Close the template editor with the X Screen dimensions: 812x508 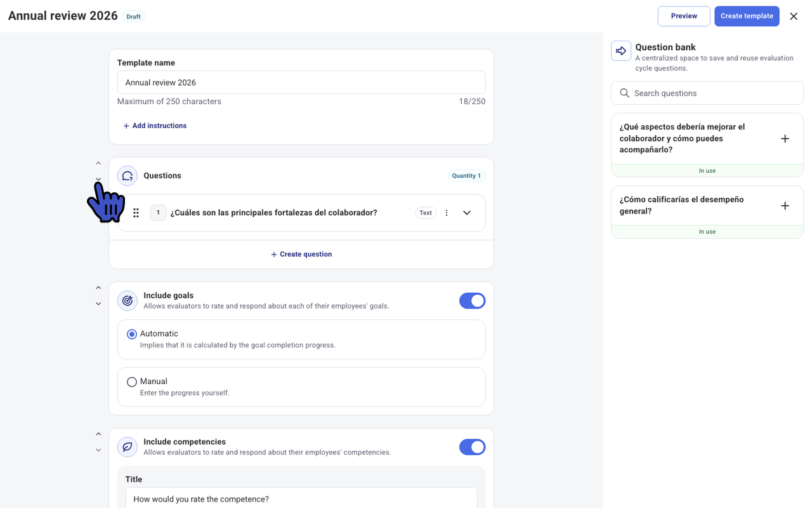click(794, 17)
